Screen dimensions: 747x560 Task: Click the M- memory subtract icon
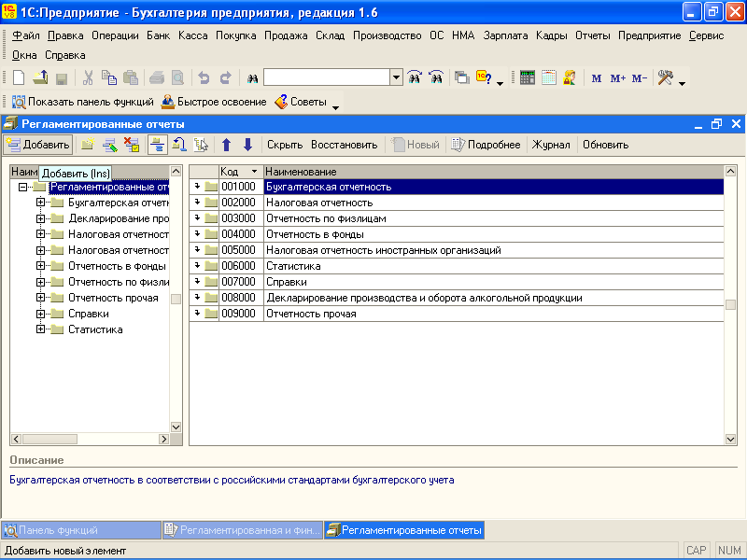click(x=640, y=78)
